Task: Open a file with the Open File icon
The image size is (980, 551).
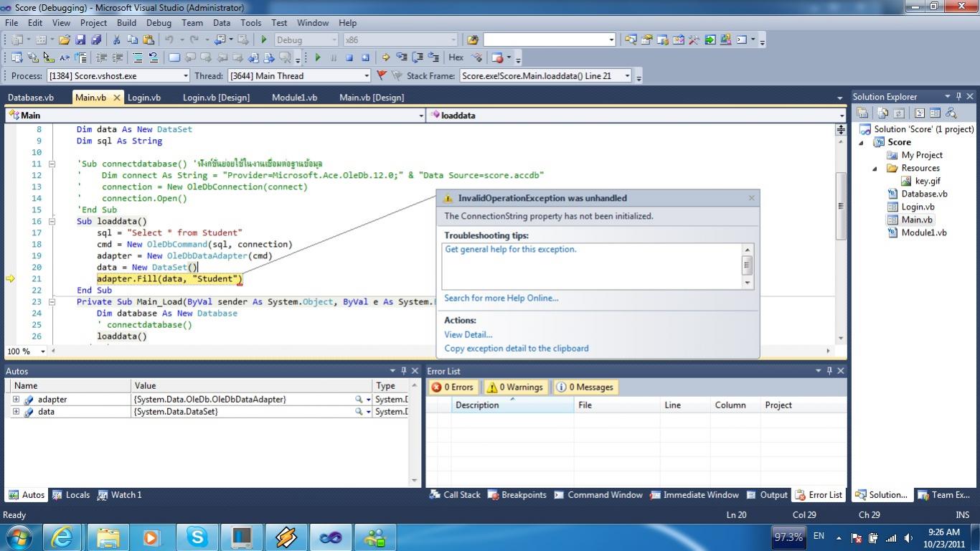Action: (65, 40)
